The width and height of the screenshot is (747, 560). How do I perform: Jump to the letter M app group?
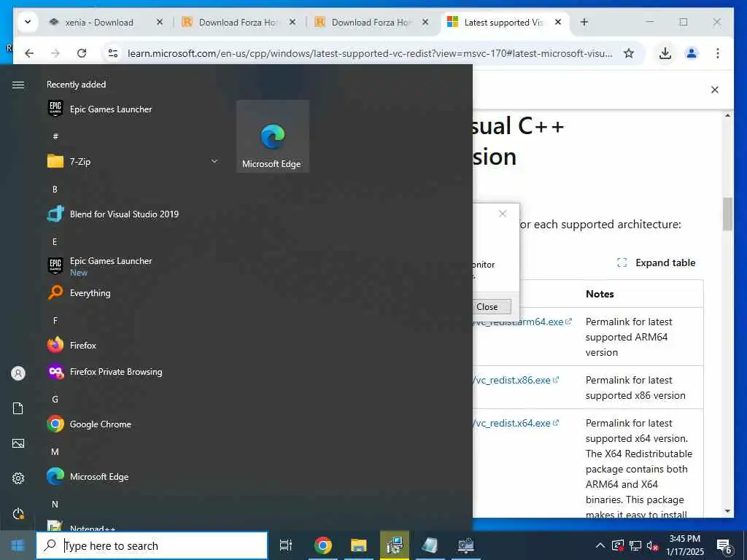tap(55, 452)
